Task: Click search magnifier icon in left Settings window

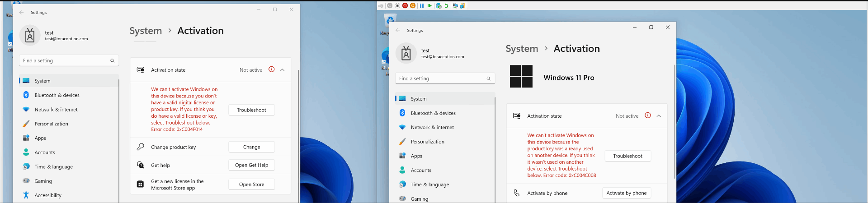Action: [112, 60]
